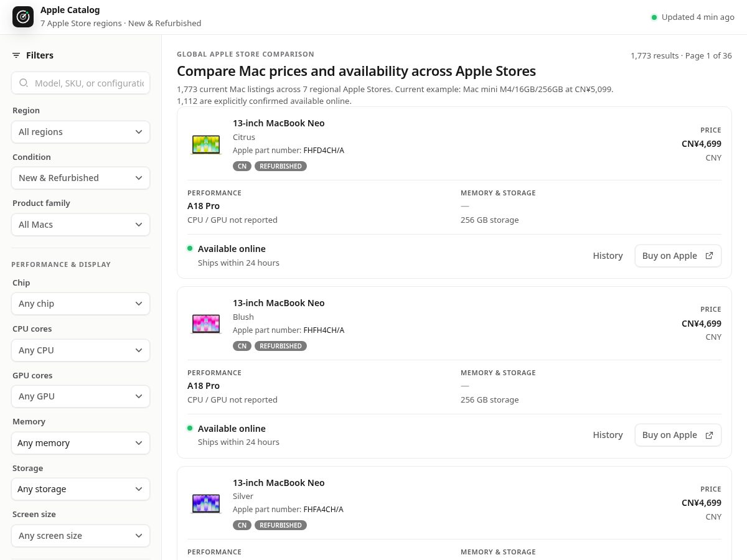Click A18 Pro text in Citrus listing
The width and height of the screenshot is (747, 560).
coord(204,206)
